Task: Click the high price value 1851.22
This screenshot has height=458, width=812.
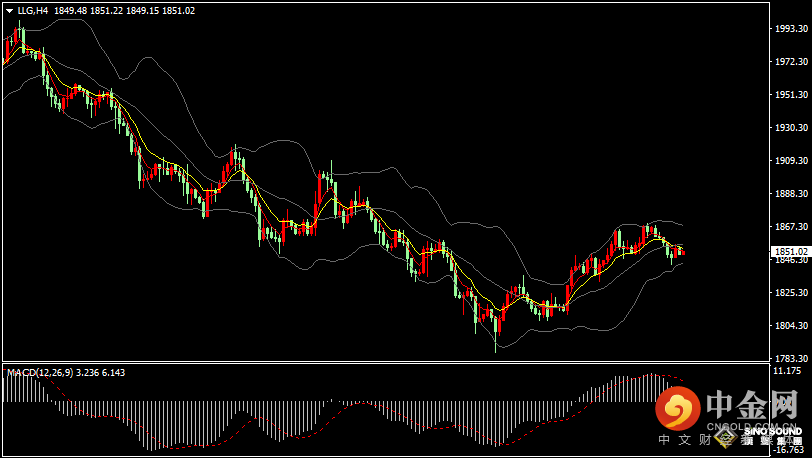Action: coord(106,11)
